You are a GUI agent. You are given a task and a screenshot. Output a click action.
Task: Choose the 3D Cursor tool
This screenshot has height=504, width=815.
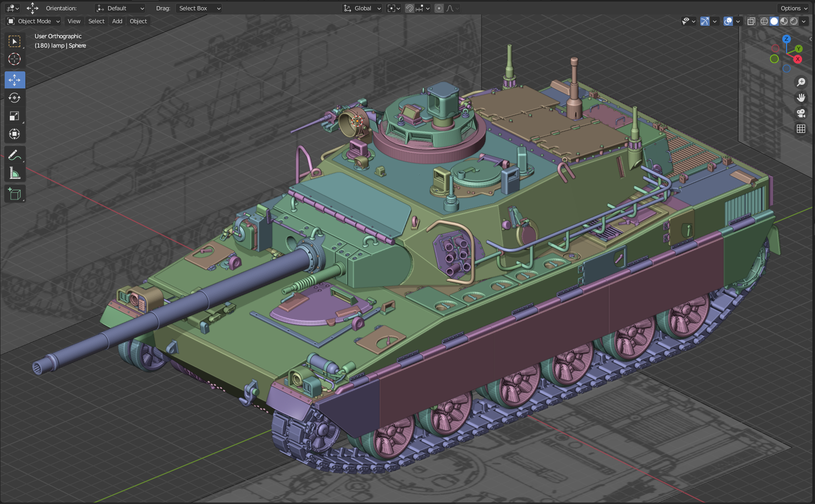tap(14, 59)
